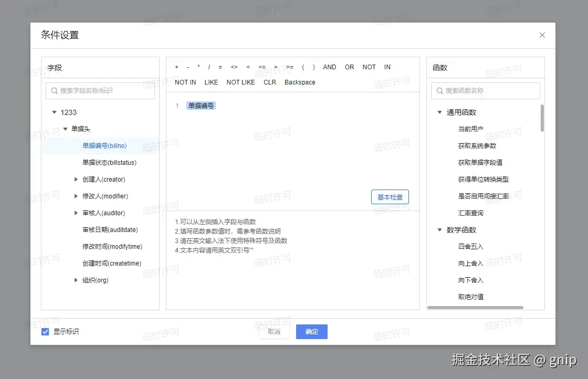Clear the expression with CLR
Viewport: 588px width, 379px height.
tap(269, 82)
